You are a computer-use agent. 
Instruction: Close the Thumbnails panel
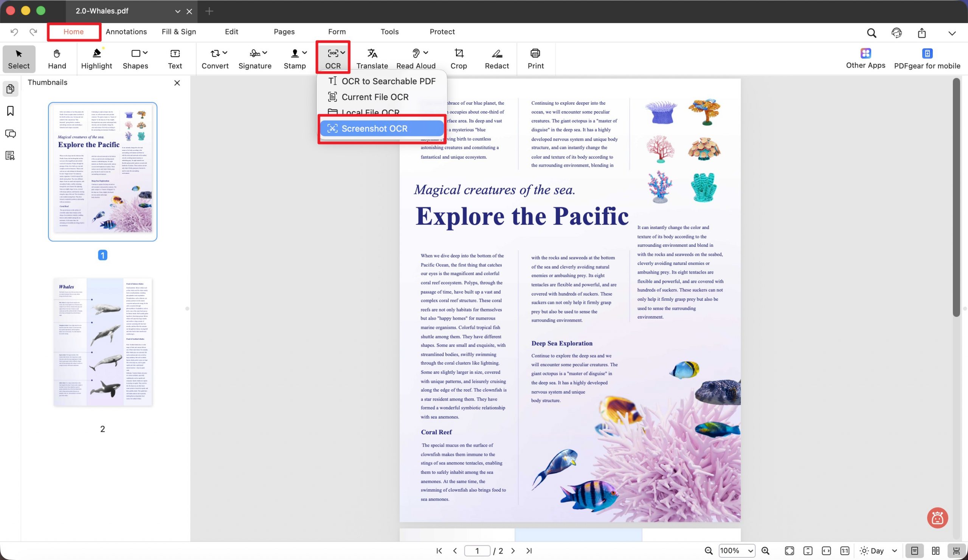pos(177,83)
